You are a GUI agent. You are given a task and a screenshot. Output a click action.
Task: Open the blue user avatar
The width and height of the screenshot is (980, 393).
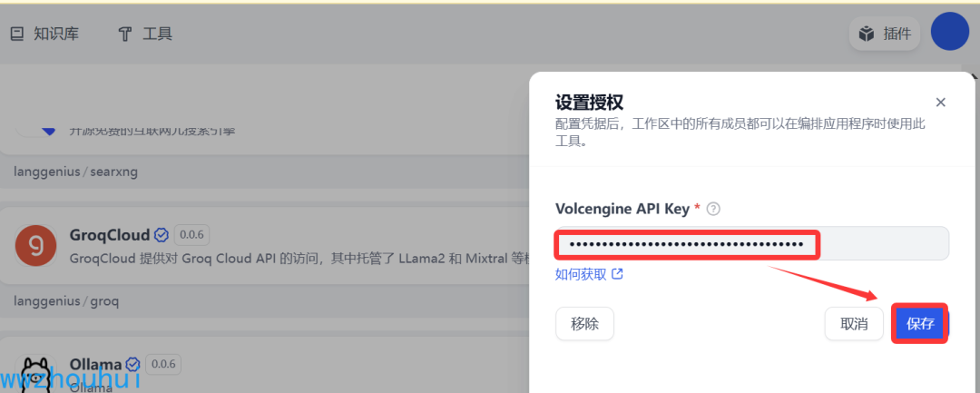pyautogui.click(x=949, y=31)
